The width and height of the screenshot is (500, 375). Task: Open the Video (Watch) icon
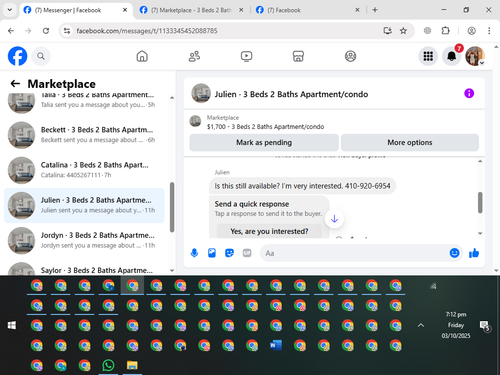[x=246, y=56]
